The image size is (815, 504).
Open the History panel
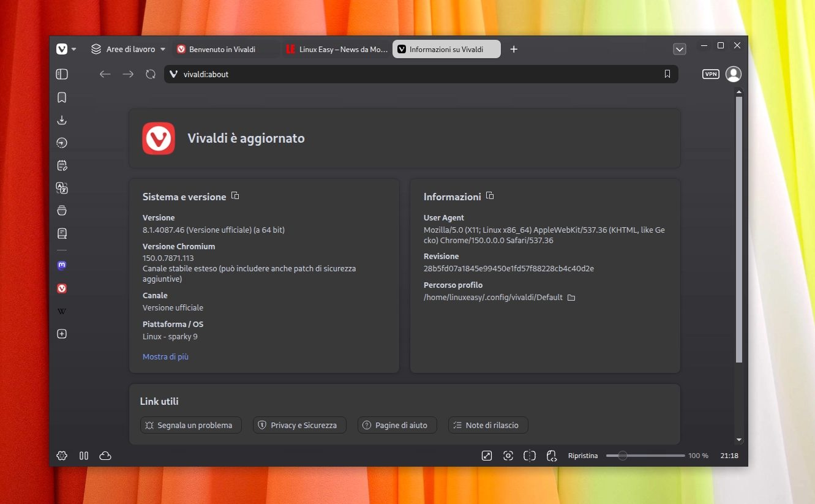[62, 143]
